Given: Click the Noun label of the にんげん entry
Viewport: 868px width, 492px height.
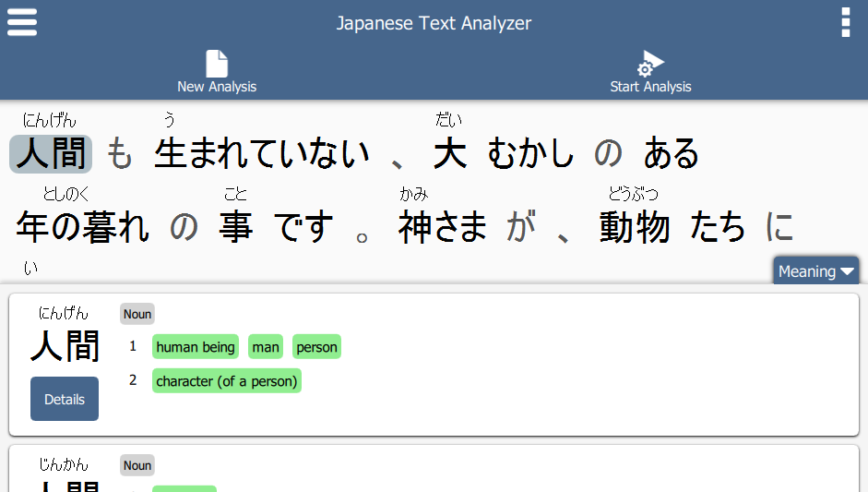Looking at the screenshot, I should click(137, 314).
